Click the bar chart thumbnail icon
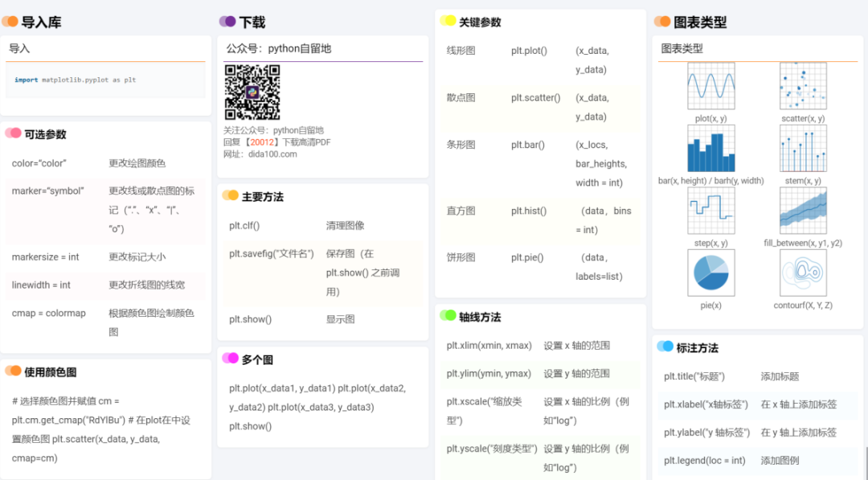The image size is (868, 480). 711,147
